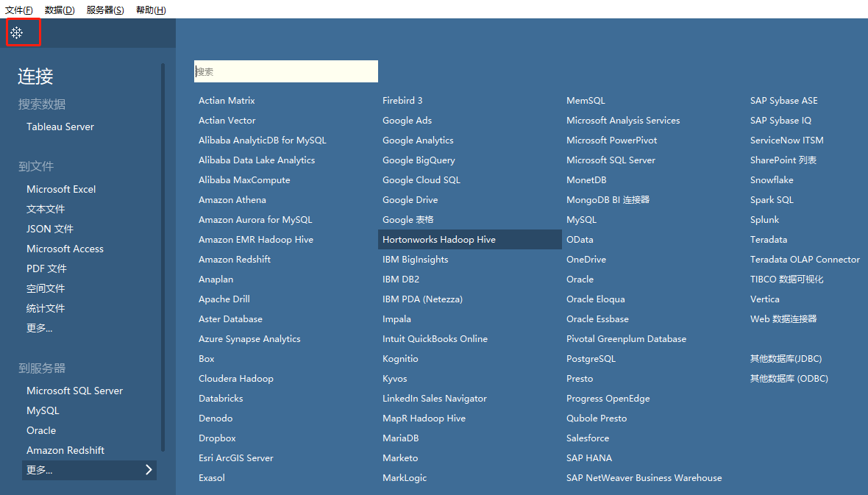Pick the SAP Sybase ASE connector
868x495 pixels.
[784, 101]
